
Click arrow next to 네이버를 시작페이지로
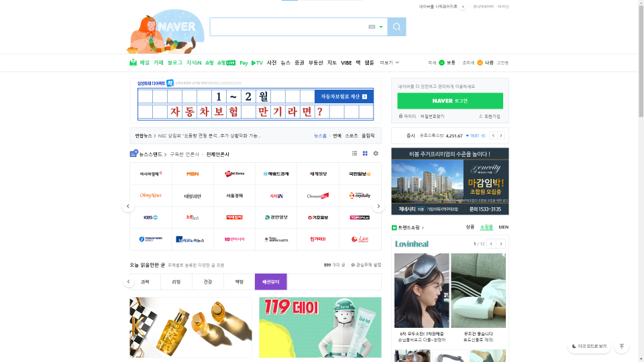point(463,7)
